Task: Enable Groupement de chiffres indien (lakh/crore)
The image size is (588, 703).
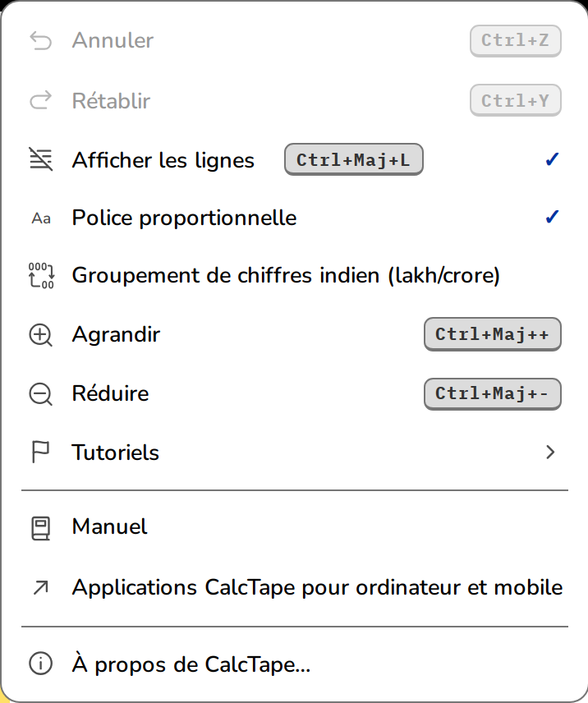Action: click(x=294, y=275)
